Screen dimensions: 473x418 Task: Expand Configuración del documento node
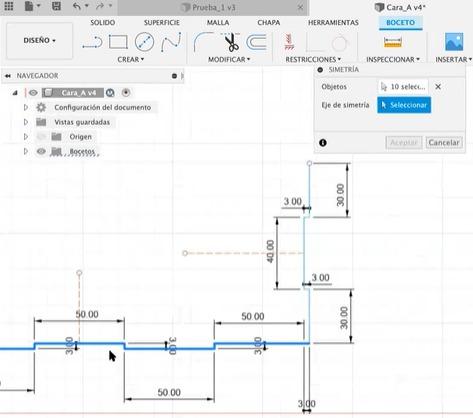coord(26,107)
